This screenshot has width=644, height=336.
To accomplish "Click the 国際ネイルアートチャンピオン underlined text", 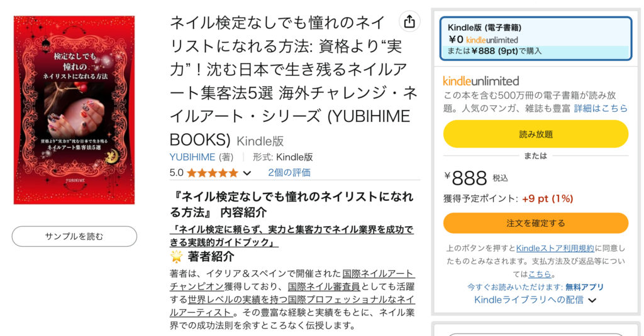I will click(x=378, y=274).
